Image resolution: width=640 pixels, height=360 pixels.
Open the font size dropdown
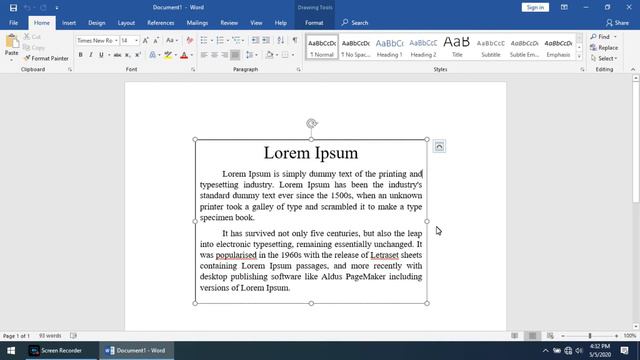pyautogui.click(x=137, y=40)
